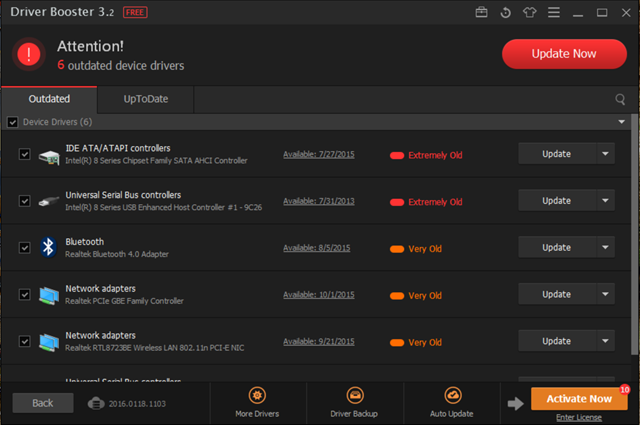Click 'Intel(R) 8 Series Chipset Family SATA AHCI Controller' text
Screen dimensions: 640x425
tap(156, 160)
